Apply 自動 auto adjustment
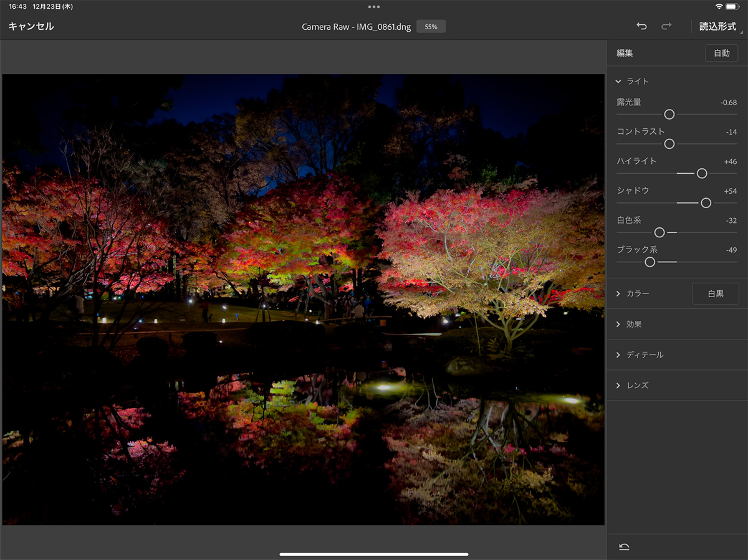The width and height of the screenshot is (748, 560). coord(721,54)
